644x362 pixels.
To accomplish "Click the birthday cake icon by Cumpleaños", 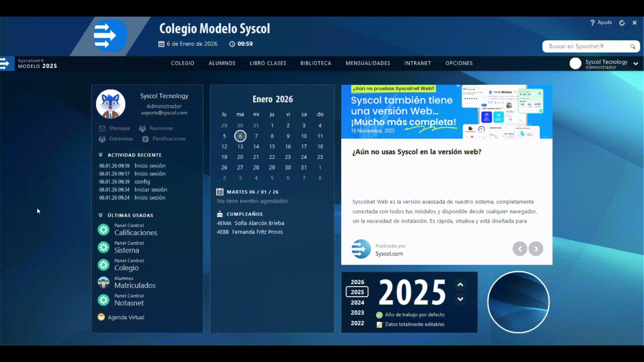I will pos(220,214).
